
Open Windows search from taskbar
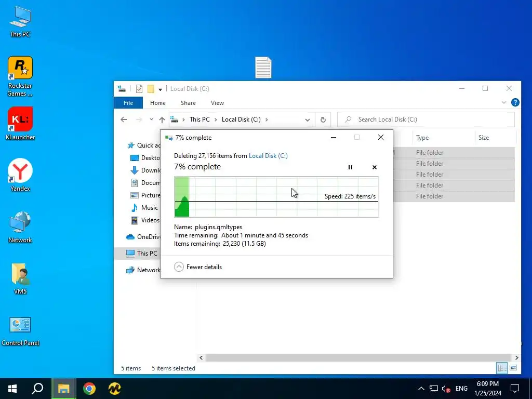37,389
